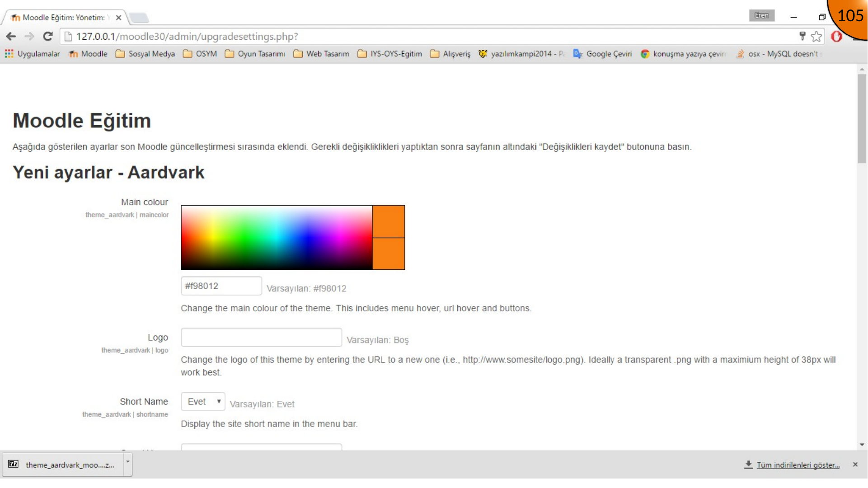The width and height of the screenshot is (868, 488).
Task: Open the Sosyal Medya bookmark folder
Action: click(x=145, y=54)
